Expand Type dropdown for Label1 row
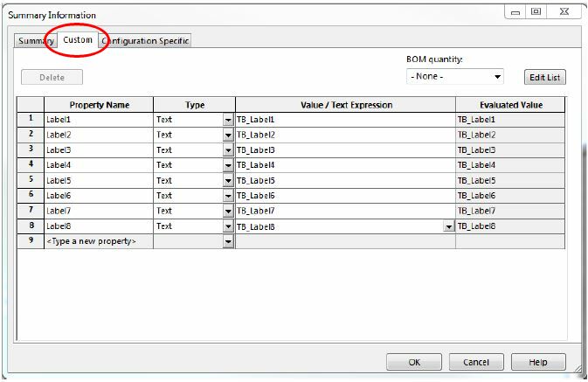The height and width of the screenshot is (382, 588). point(228,120)
